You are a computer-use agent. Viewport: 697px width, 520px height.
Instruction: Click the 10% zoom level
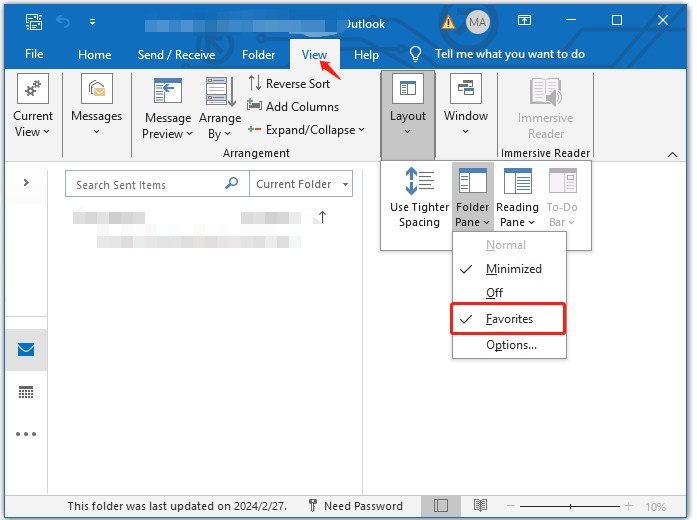click(656, 507)
